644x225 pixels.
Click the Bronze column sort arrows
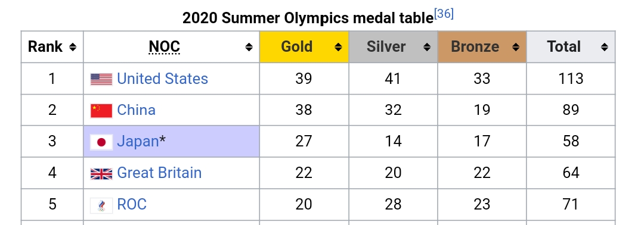point(516,47)
